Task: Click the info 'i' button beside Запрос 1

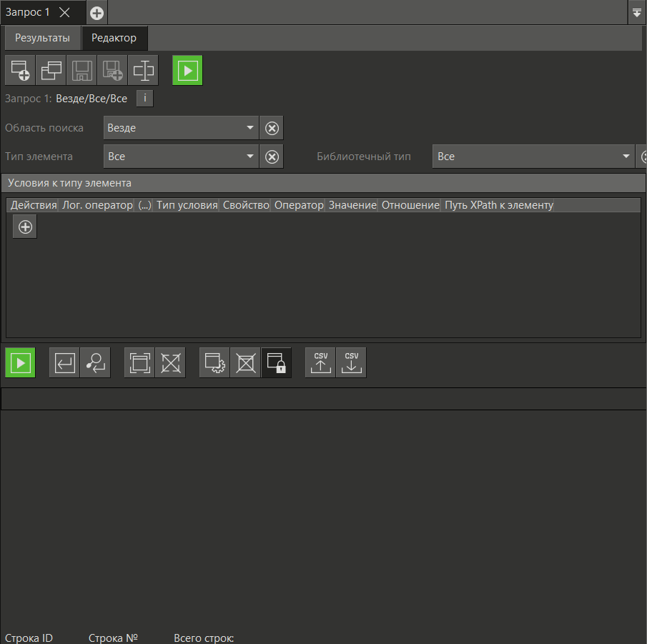Action: 144,98
